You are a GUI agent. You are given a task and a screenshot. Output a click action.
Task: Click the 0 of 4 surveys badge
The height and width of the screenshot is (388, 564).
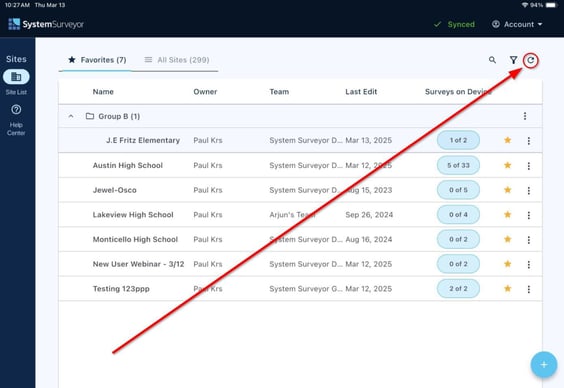point(458,215)
